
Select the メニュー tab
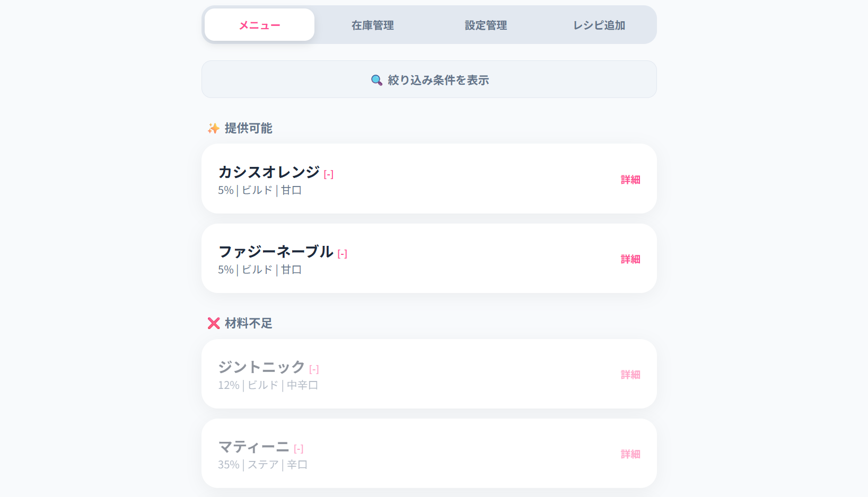259,24
